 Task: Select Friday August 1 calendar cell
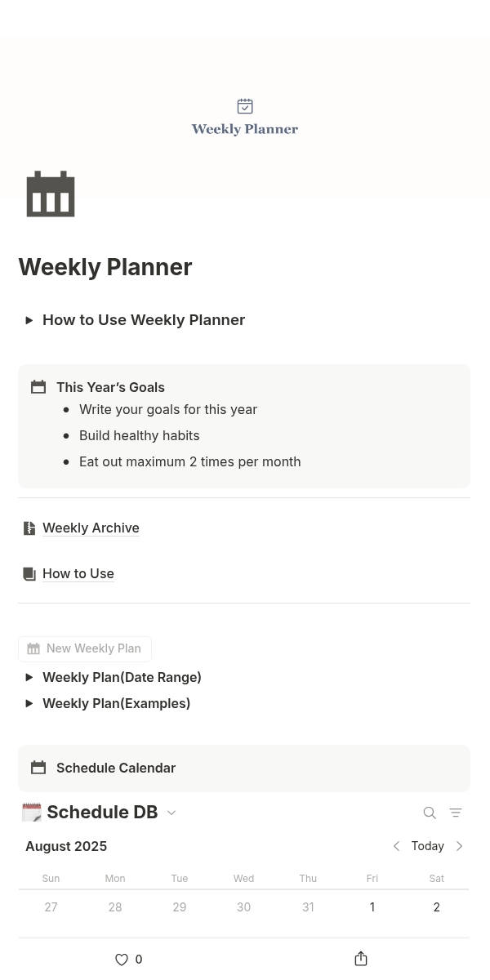pyautogui.click(x=372, y=914)
